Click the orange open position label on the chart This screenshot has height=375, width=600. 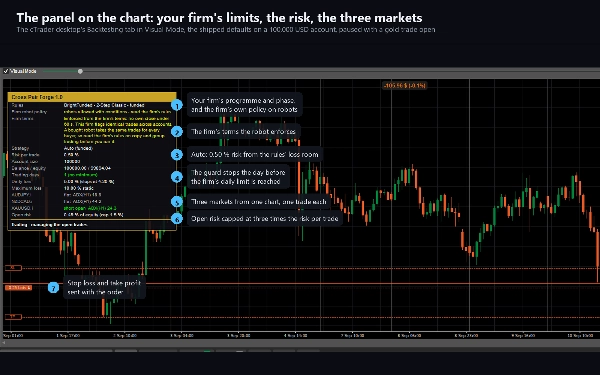pos(18,287)
